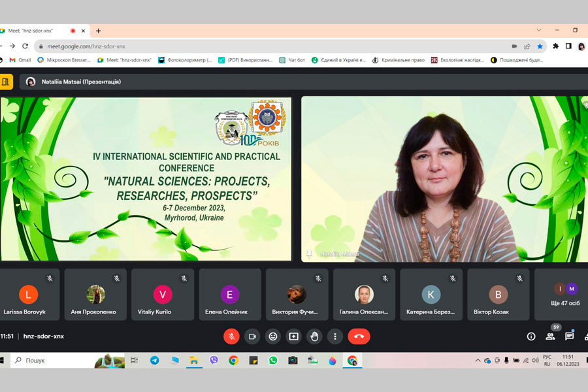Bookmark this page with star icon
This screenshot has width=588, height=392.
pos(540,46)
